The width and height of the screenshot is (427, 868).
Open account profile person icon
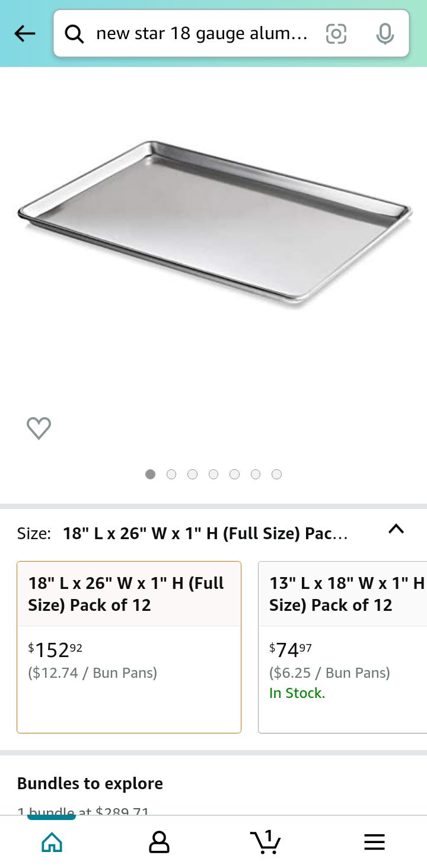159,842
